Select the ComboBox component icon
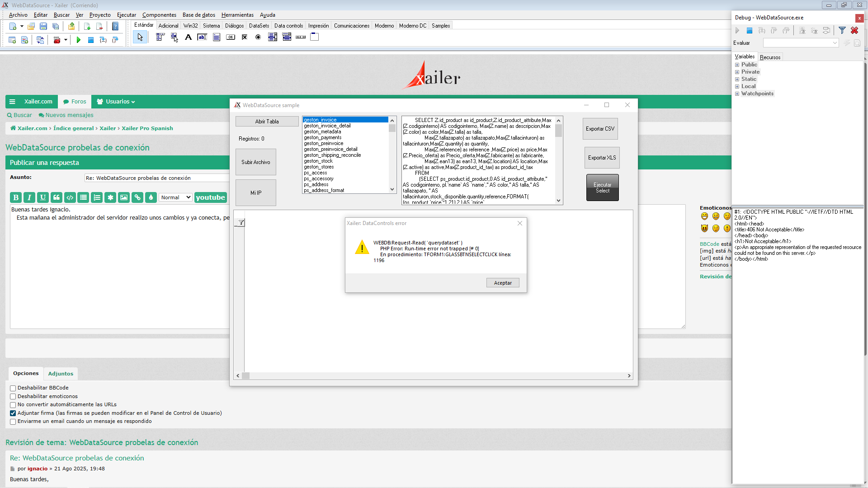Image resolution: width=868 pixels, height=488 pixels. click(x=287, y=37)
